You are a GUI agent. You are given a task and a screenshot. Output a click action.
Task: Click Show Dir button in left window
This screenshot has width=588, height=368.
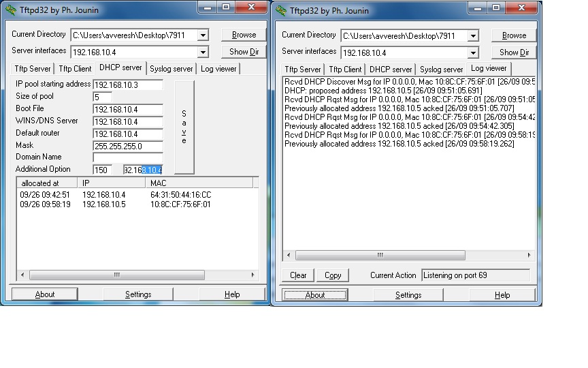[244, 52]
